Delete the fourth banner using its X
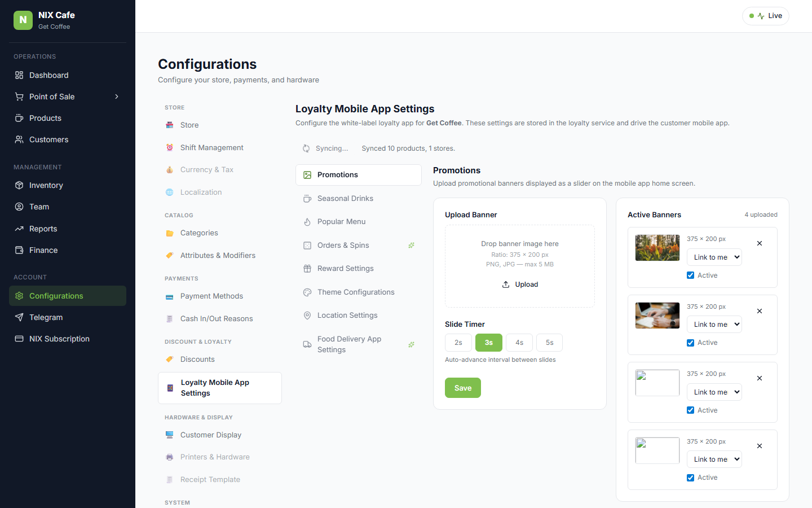812x508 pixels. pos(760,446)
